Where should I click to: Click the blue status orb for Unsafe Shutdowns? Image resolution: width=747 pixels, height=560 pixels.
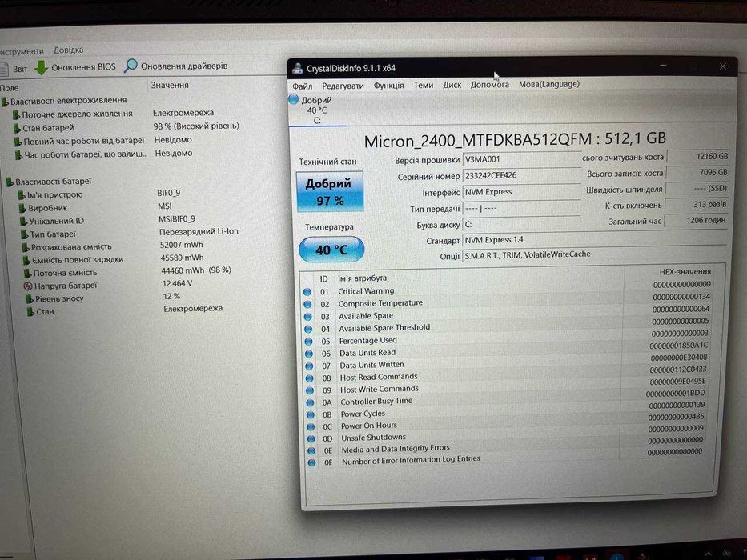tap(311, 438)
